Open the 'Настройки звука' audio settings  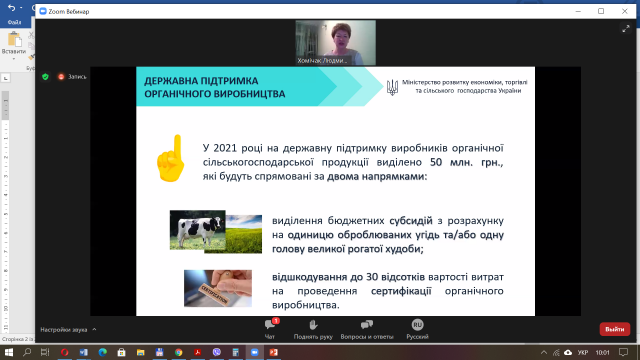(64, 329)
